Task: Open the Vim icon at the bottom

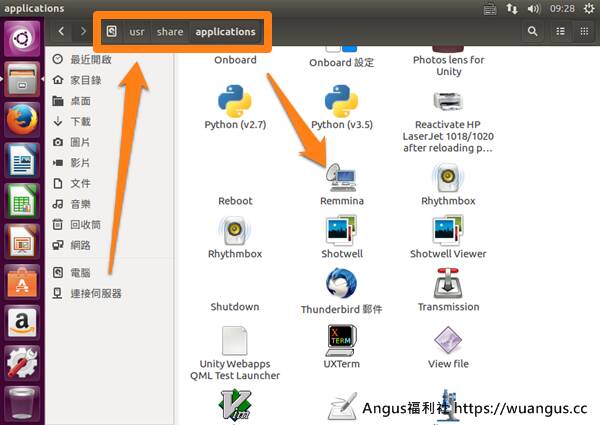Action: (x=235, y=405)
